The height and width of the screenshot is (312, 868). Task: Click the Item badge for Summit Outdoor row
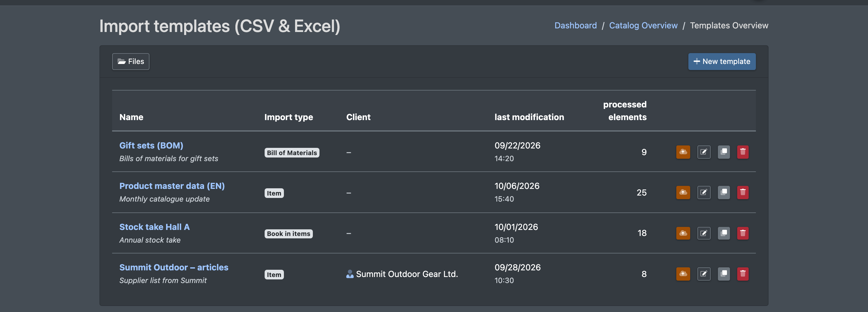(x=274, y=275)
